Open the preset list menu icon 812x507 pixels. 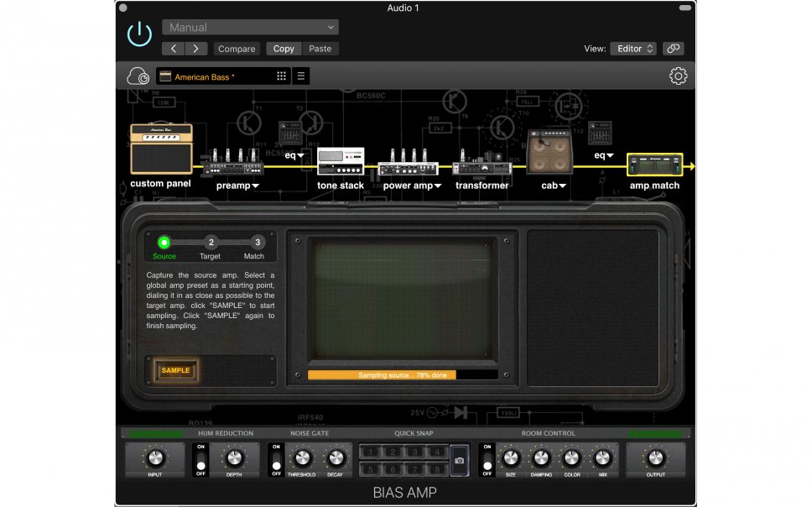coord(301,76)
